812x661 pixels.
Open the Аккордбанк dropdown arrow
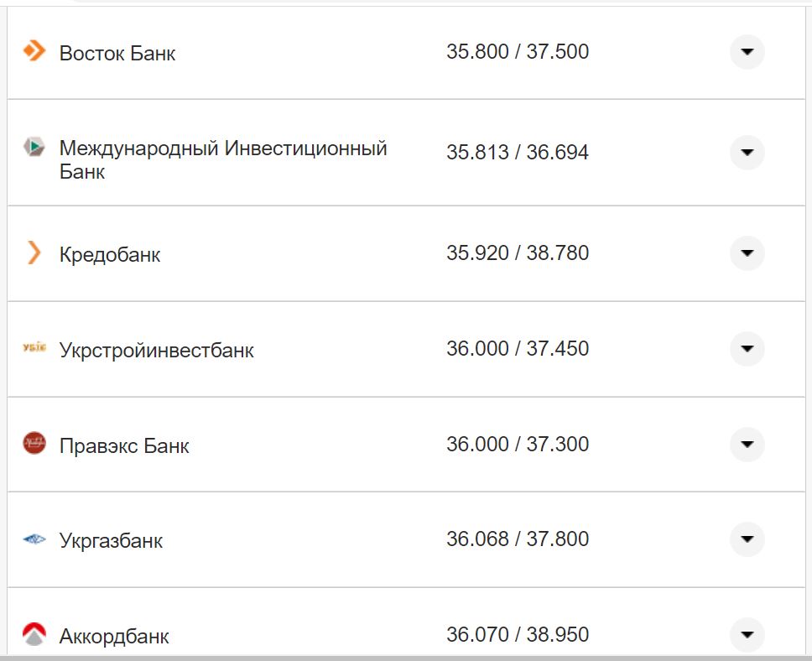[746, 635]
